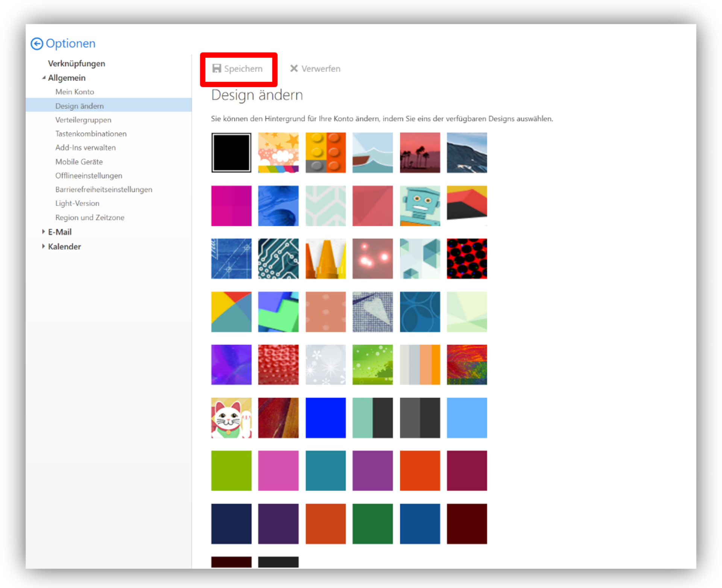Collapse the Allgemein section

coord(44,78)
